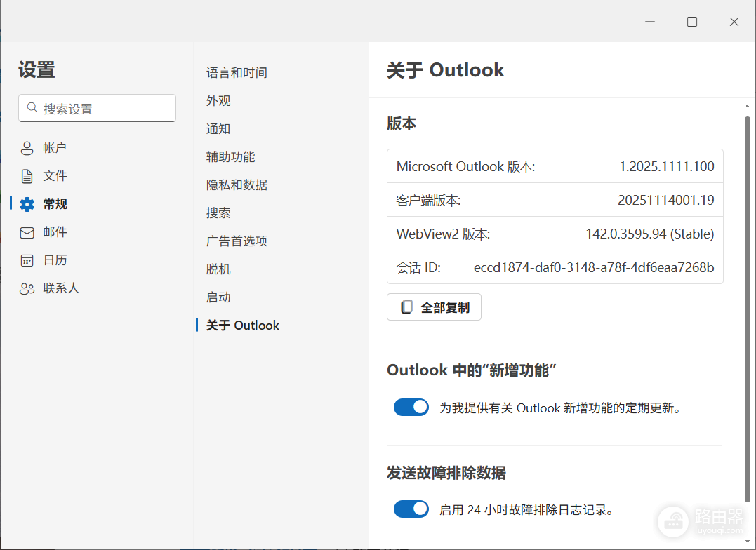Open the 日历 settings category
Screen dimensions: 756x550
(55, 260)
